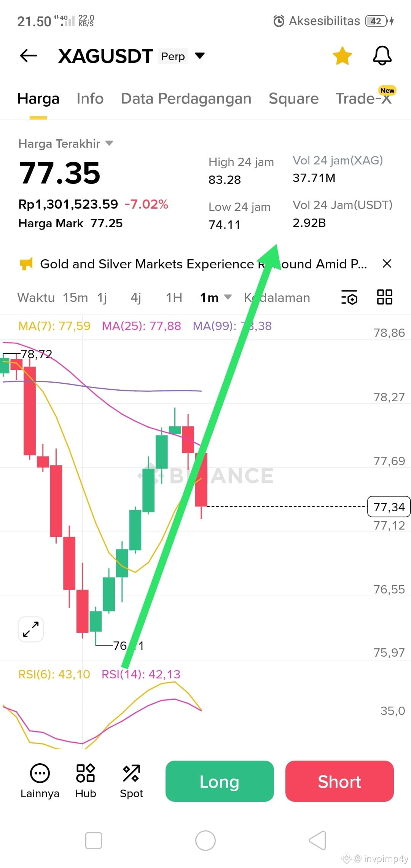411x868 pixels.
Task: Open chart indicator settings icon
Action: (x=349, y=297)
